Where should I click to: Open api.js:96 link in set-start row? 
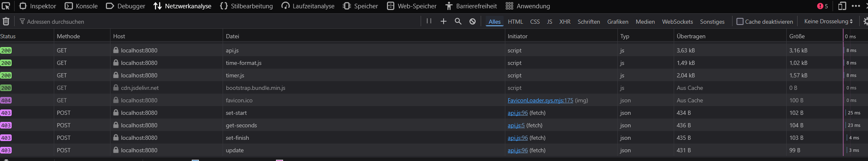pos(518,113)
